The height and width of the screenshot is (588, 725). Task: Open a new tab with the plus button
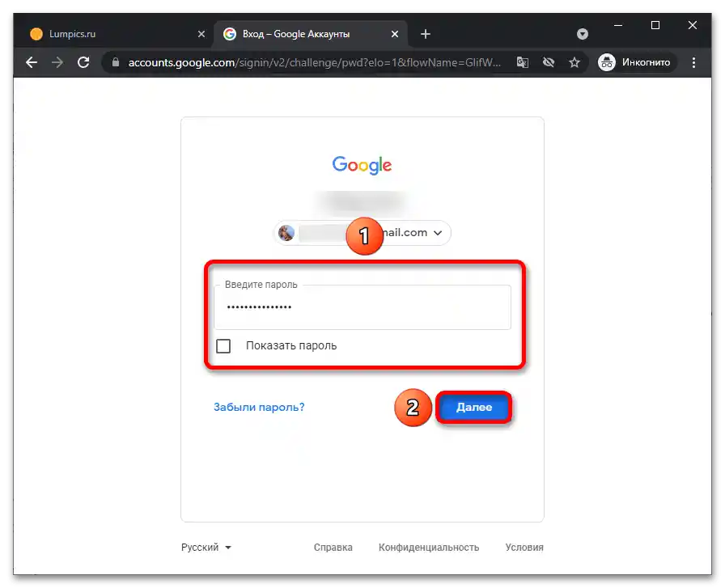[426, 34]
